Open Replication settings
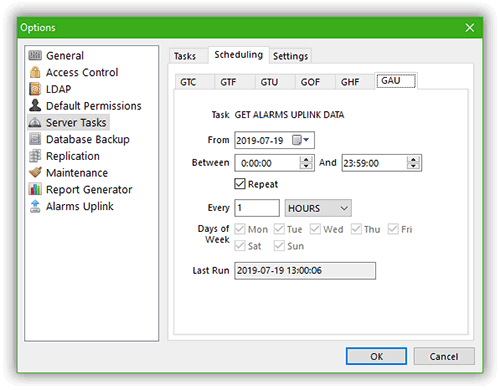 coord(73,156)
